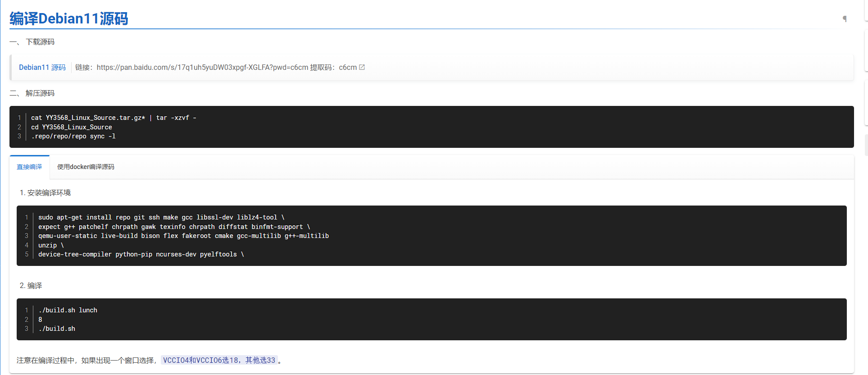Click the '1. 安装编译环境' step label
The width and height of the screenshot is (868, 375).
click(45, 193)
